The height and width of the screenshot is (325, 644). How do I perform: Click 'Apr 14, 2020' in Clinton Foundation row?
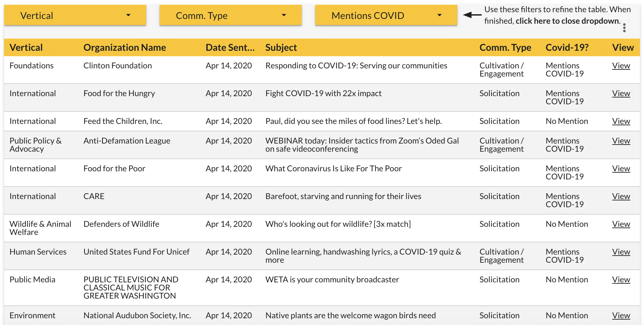(x=229, y=66)
